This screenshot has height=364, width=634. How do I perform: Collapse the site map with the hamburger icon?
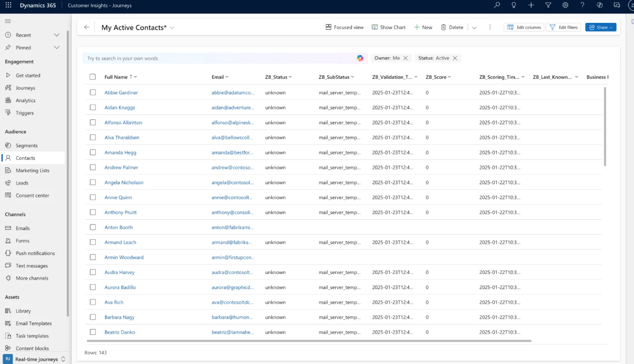(8, 21)
